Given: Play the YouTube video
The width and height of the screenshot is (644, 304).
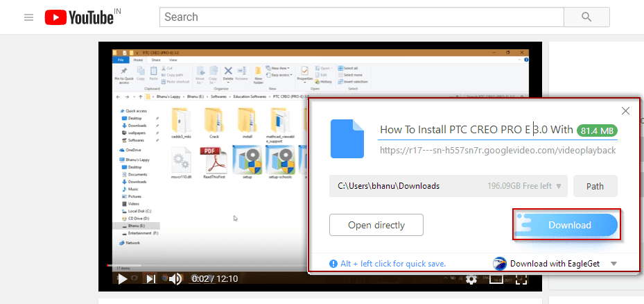Looking at the screenshot, I should (x=122, y=279).
